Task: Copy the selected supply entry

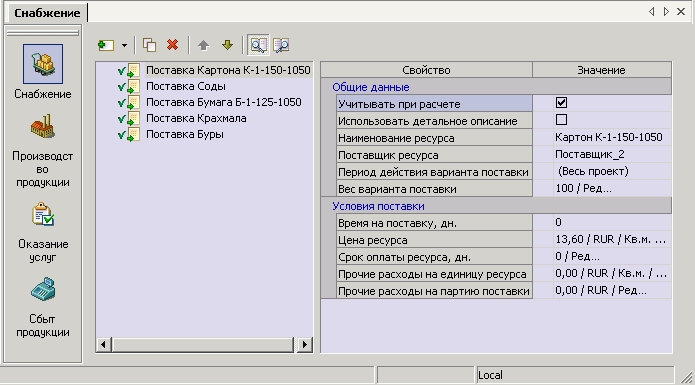Action: click(149, 45)
